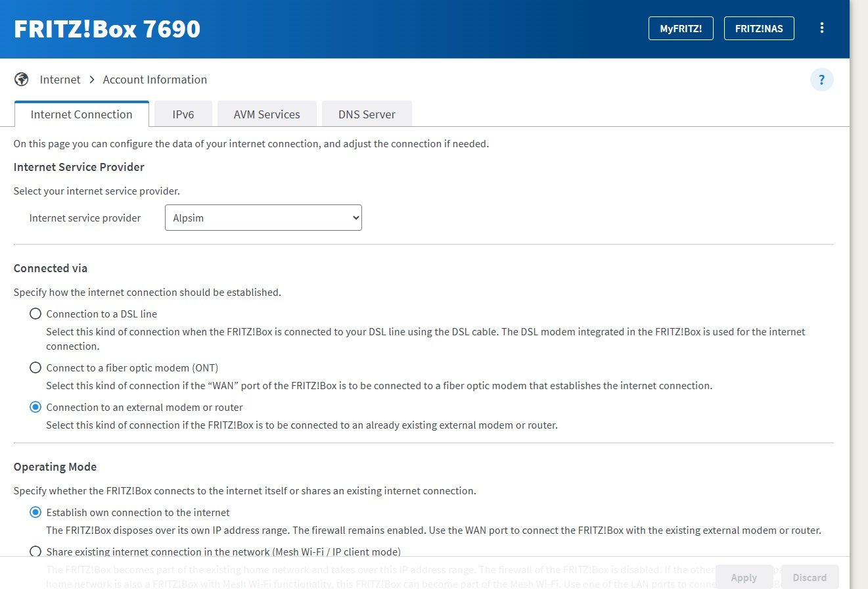The width and height of the screenshot is (868, 589).
Task: Click the FRITZ!Box 7690 logo title
Action: [107, 29]
